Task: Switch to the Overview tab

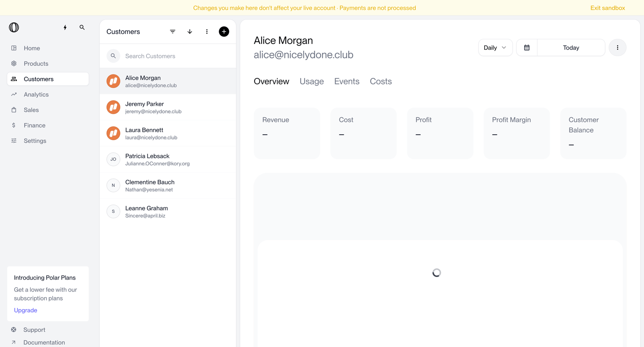Action: (x=271, y=81)
